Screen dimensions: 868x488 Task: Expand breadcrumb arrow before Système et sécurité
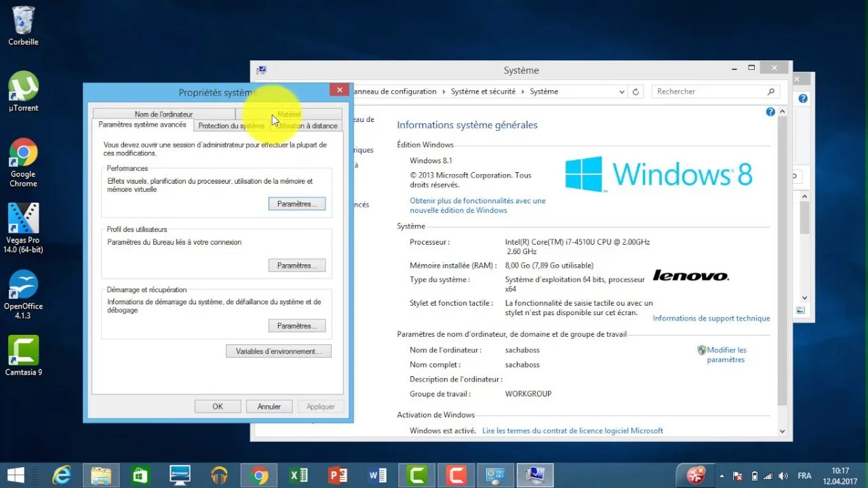(444, 91)
